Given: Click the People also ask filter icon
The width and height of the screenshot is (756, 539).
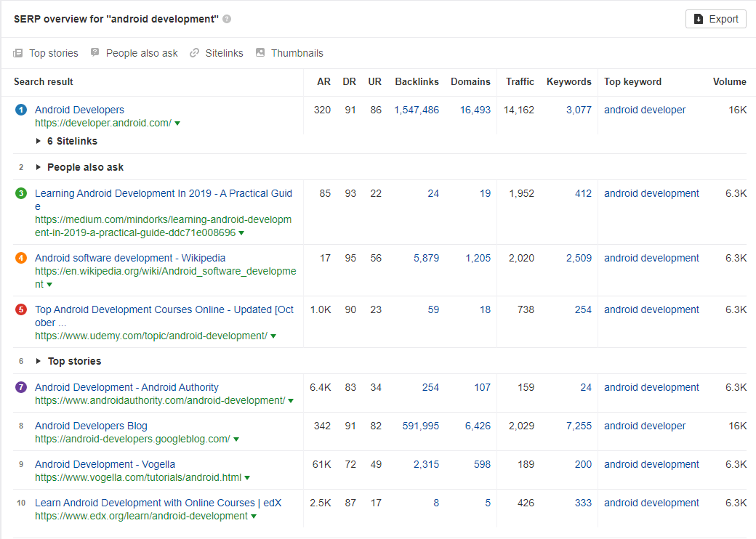Looking at the screenshot, I should [x=94, y=52].
